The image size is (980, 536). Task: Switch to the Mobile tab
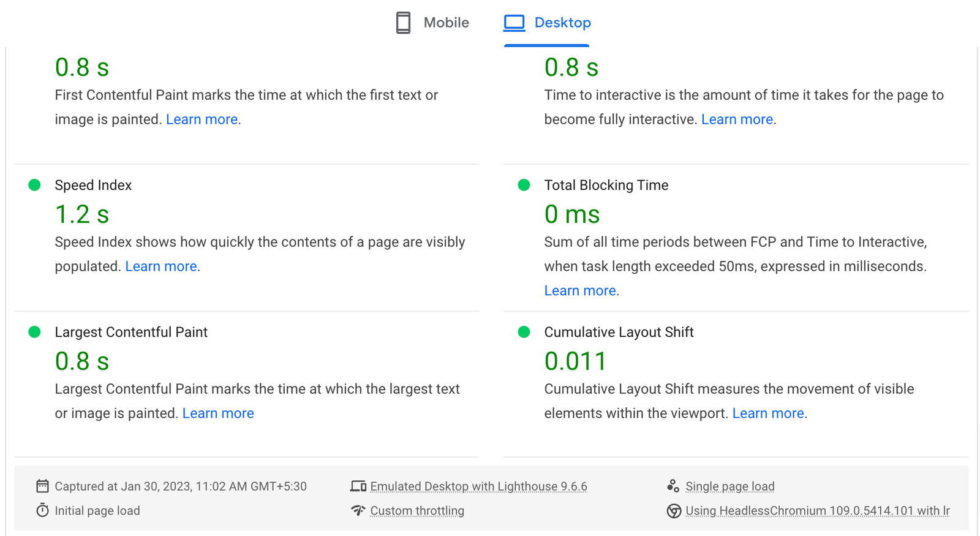(445, 23)
